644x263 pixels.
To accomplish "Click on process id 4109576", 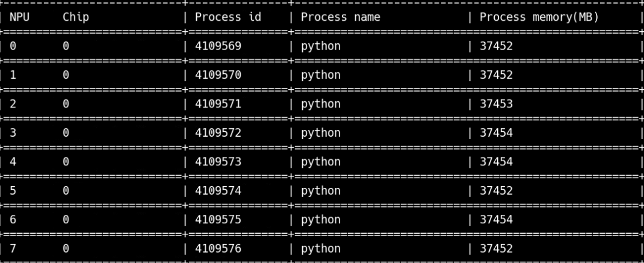I will click(x=218, y=249).
